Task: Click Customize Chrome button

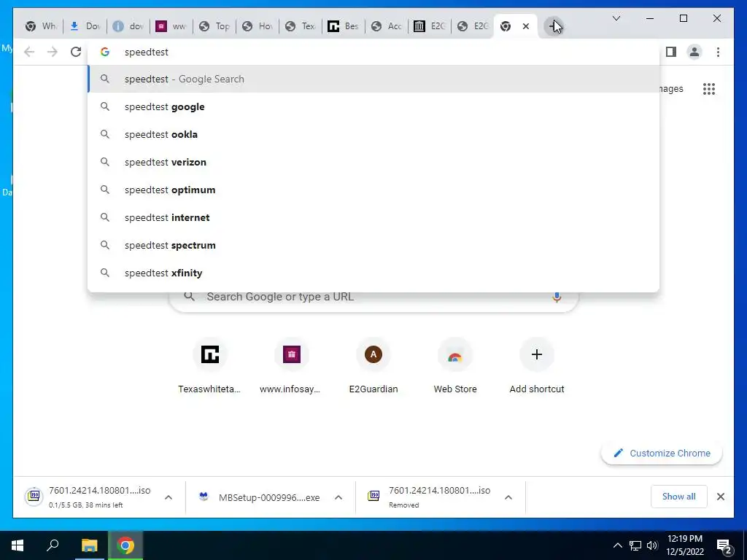Action: pyautogui.click(x=662, y=454)
